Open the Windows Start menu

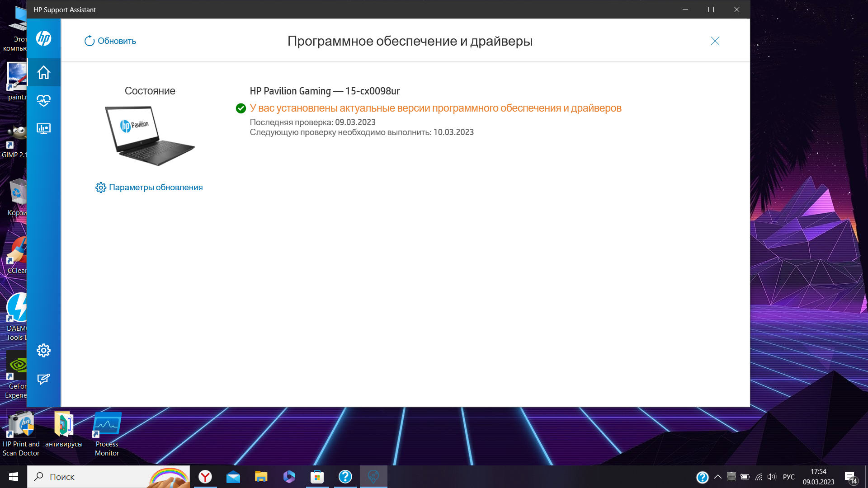point(13,476)
